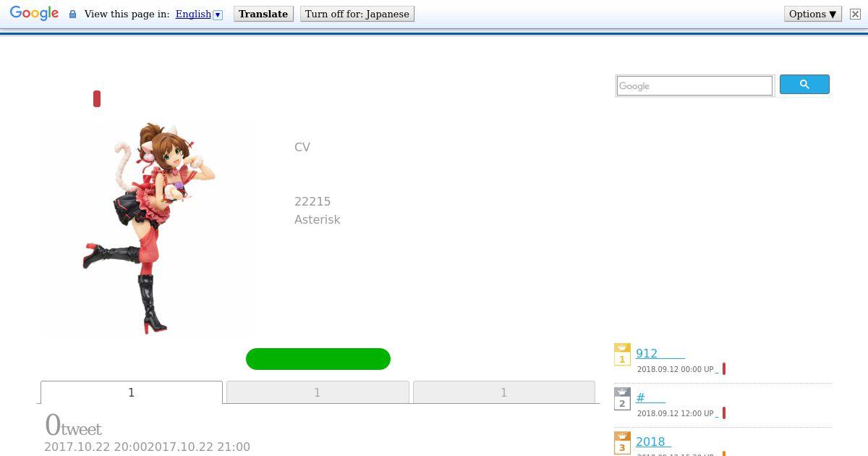
Task: Select the middle gray tab
Action: click(x=318, y=392)
